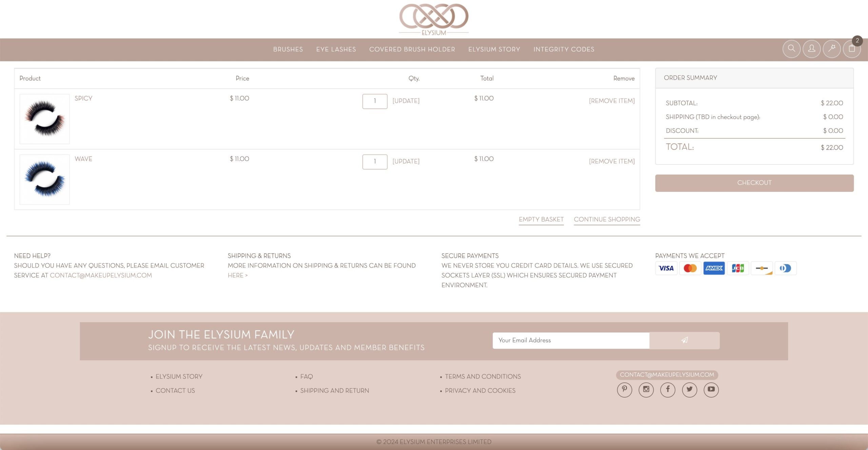The width and height of the screenshot is (868, 450).
Task: Click the card icon right of JCB
Action: tap(762, 268)
